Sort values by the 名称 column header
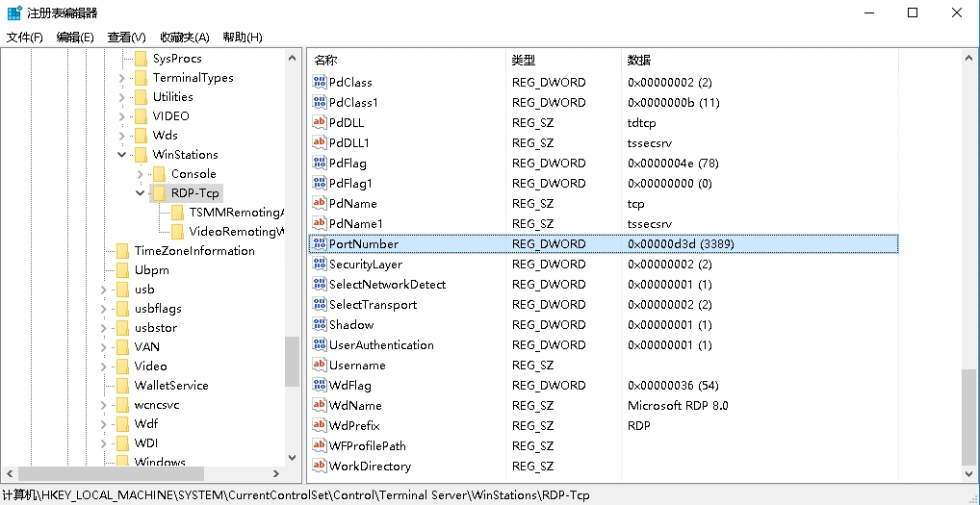The image size is (980, 505). click(x=406, y=61)
